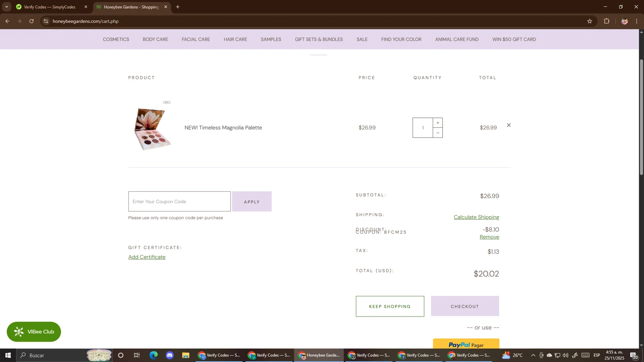Go to the Sale page
644x362 pixels.
tap(362, 39)
